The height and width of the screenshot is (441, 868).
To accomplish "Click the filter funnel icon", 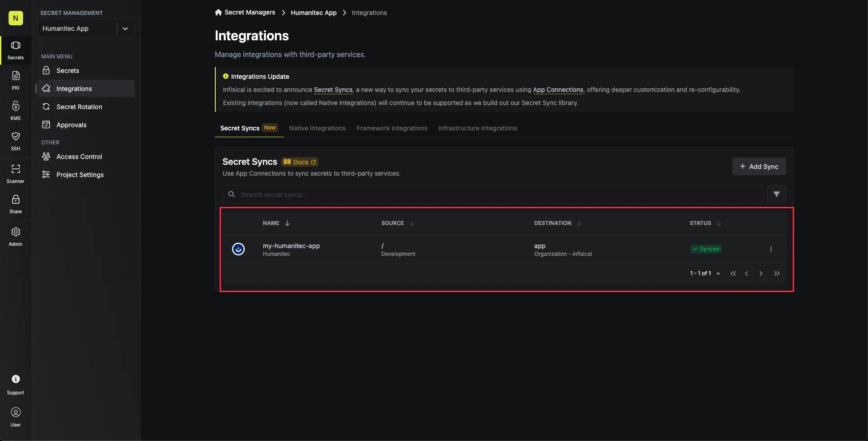I will click(776, 194).
